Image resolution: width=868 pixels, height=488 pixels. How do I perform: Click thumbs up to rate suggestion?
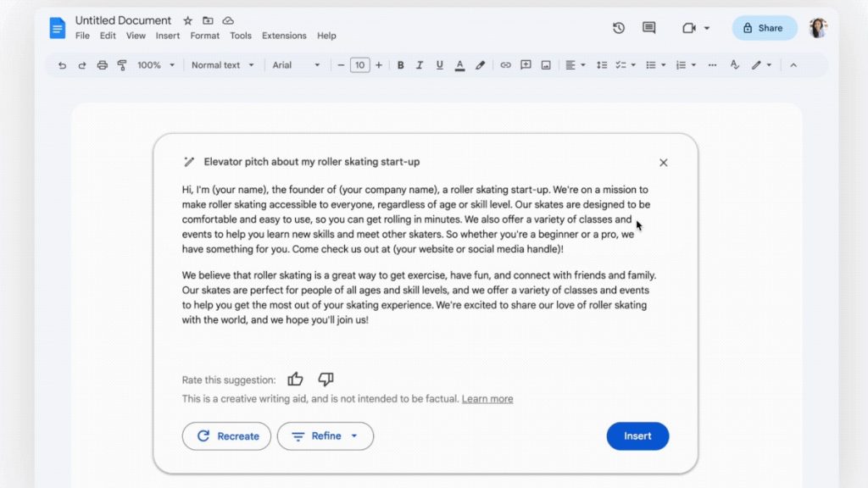coord(295,380)
